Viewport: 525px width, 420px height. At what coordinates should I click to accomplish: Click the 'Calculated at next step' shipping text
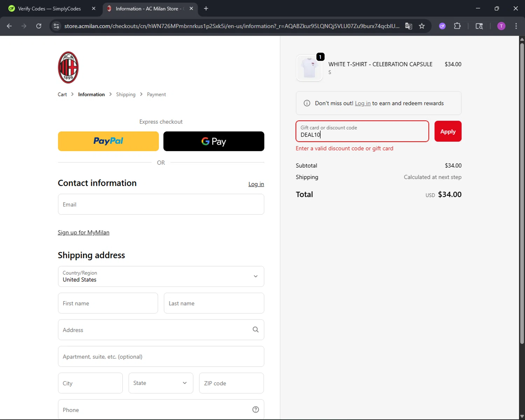point(433,177)
